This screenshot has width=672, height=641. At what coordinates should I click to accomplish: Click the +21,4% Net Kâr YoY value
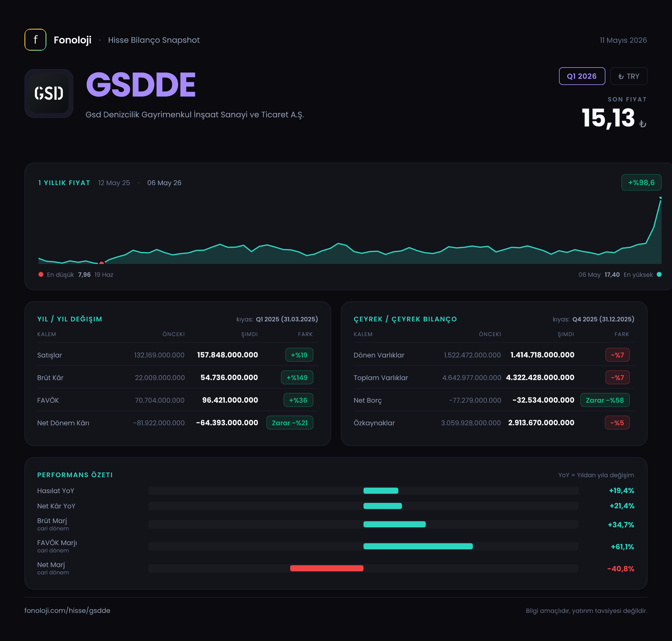(622, 506)
